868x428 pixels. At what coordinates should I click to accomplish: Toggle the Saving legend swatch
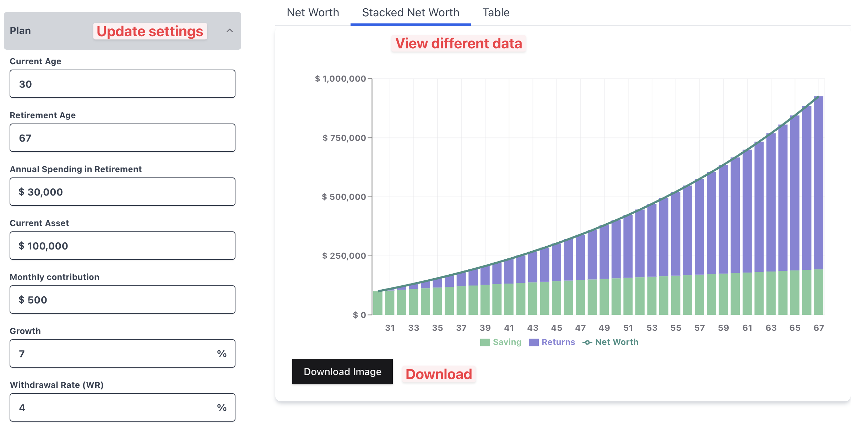485,342
